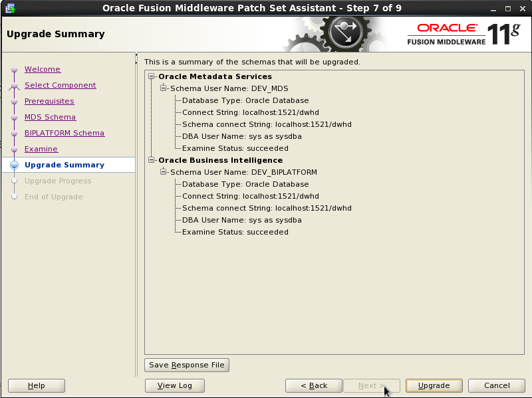Select 'DBA User Name' row under DEV_MDS
This screenshot has height=398, width=532.
pyautogui.click(x=242, y=136)
